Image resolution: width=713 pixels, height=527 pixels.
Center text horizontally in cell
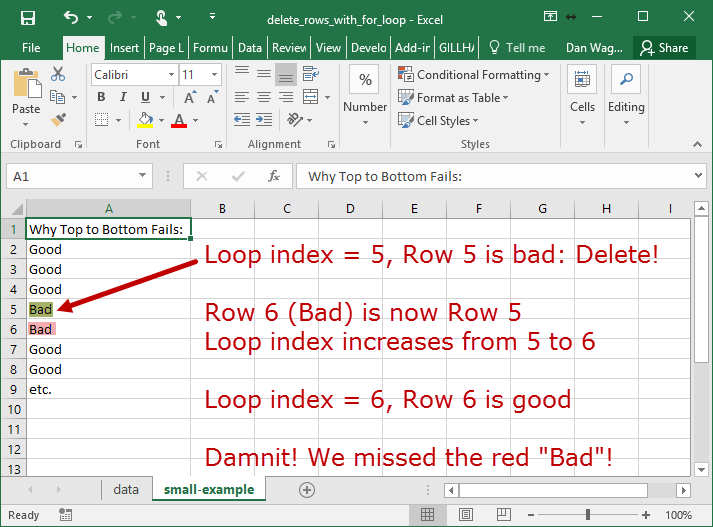point(264,97)
